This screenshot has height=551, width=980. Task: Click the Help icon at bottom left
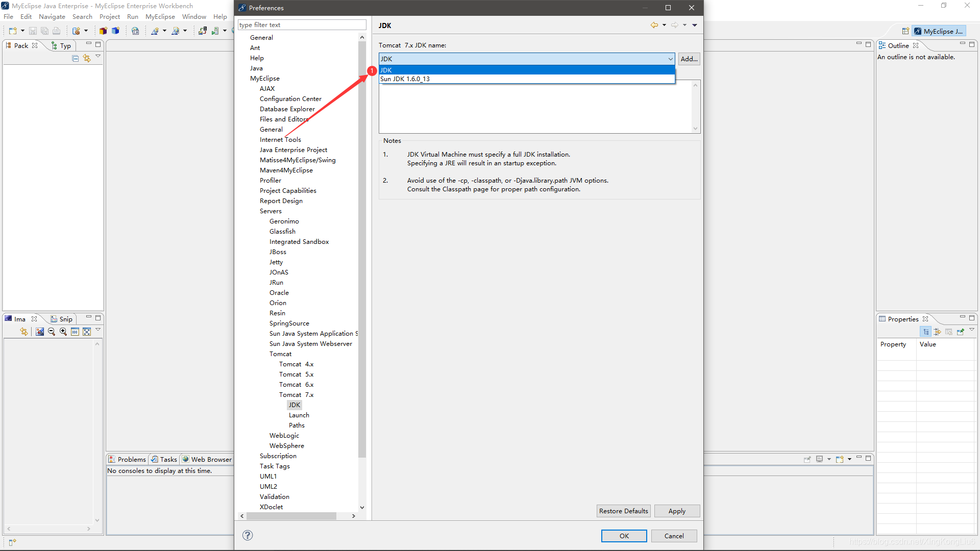point(248,535)
